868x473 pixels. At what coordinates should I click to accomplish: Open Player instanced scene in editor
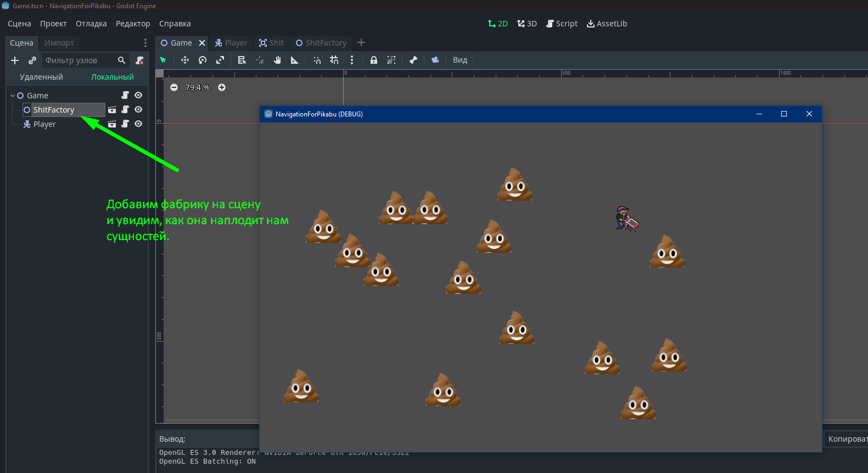pos(112,124)
